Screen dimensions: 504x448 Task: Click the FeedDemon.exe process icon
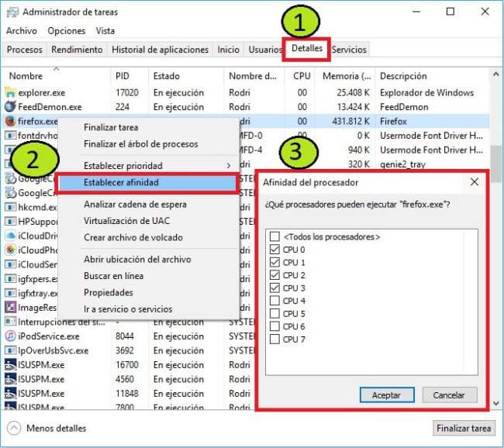point(10,107)
